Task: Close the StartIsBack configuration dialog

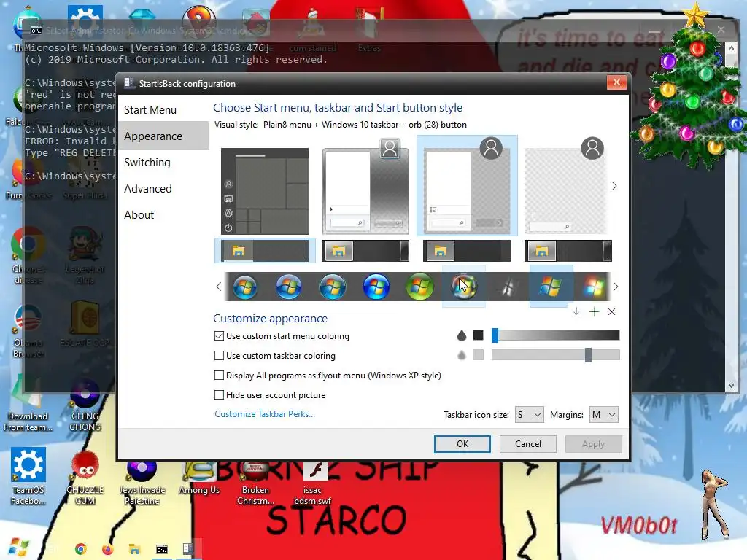Action: coord(616,82)
